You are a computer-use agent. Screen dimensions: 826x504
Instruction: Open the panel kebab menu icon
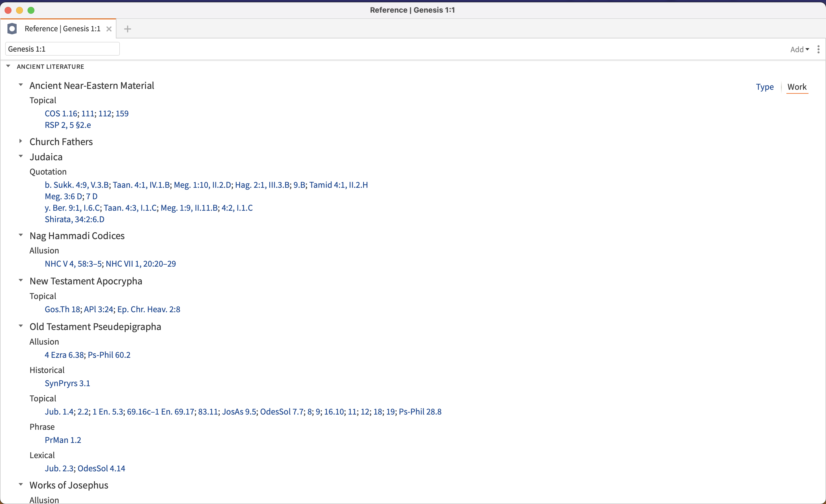(x=818, y=49)
